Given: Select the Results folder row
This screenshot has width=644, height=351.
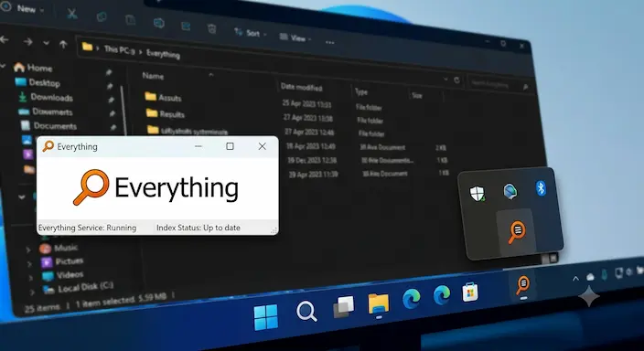Looking at the screenshot, I should coord(165,113).
